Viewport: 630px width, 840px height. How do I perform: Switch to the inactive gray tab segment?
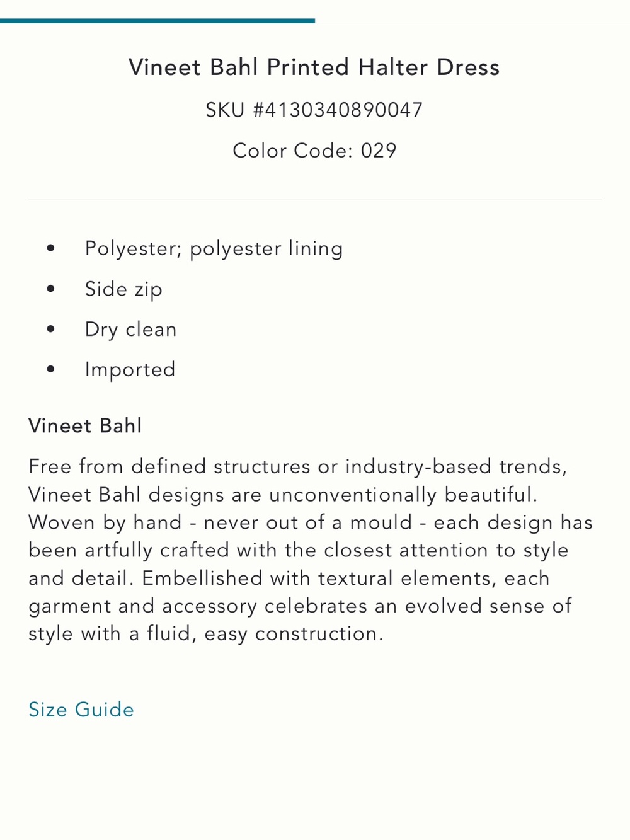coord(472,22)
